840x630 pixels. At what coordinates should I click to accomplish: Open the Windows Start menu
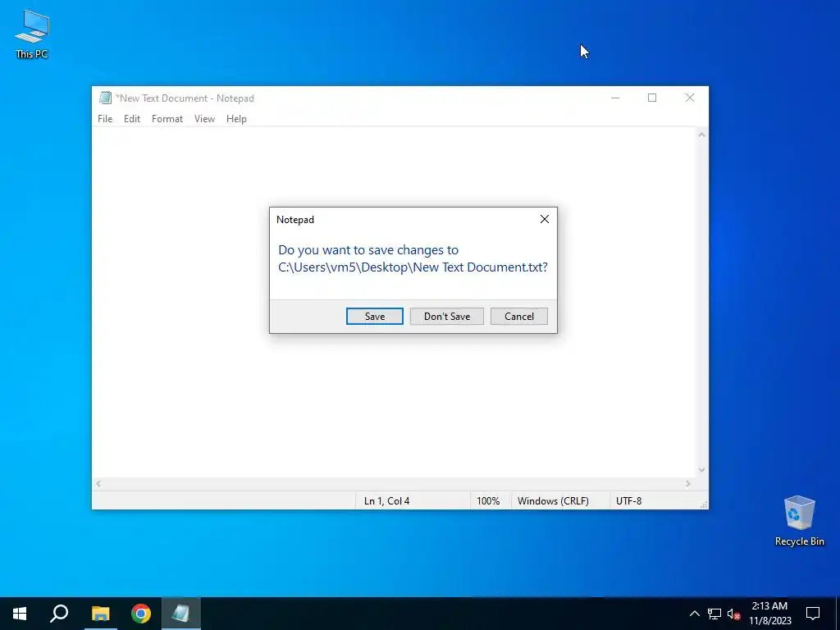[20, 614]
